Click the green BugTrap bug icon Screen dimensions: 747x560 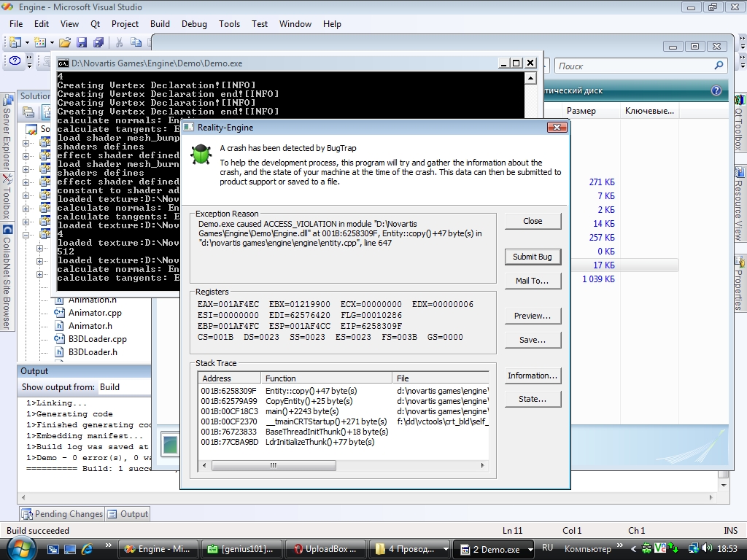click(201, 155)
